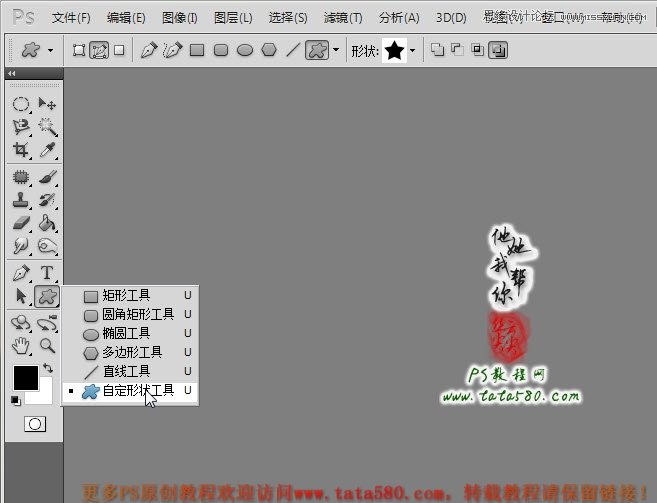657x503 pixels.
Task: Enable Paths mode in options bar
Action: click(x=99, y=50)
